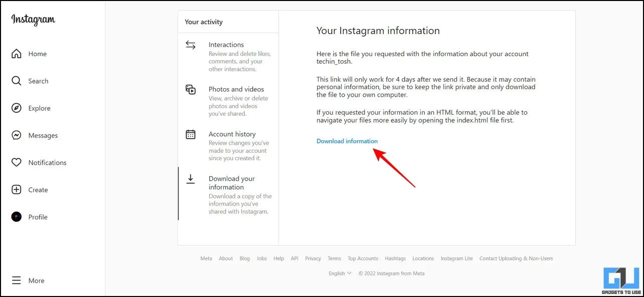This screenshot has width=644, height=297.
Task: Open the Locations footer link
Action: coord(423,258)
